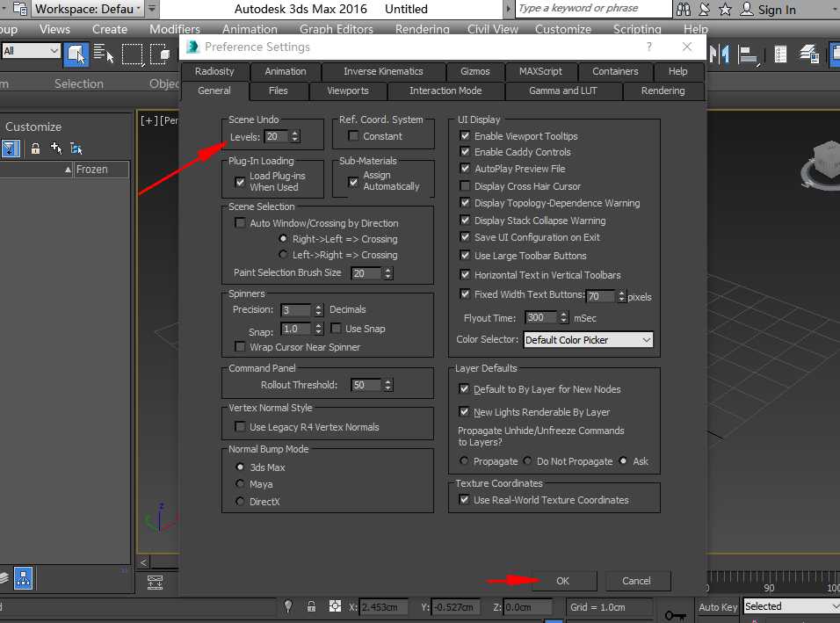840x623 pixels.
Task: Open the Workspace Default dropdown
Action: (89, 9)
